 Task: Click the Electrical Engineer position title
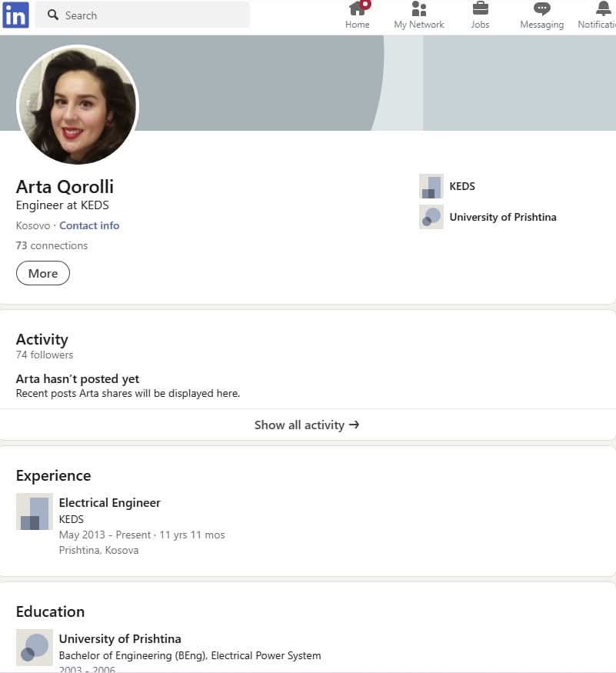click(x=110, y=502)
